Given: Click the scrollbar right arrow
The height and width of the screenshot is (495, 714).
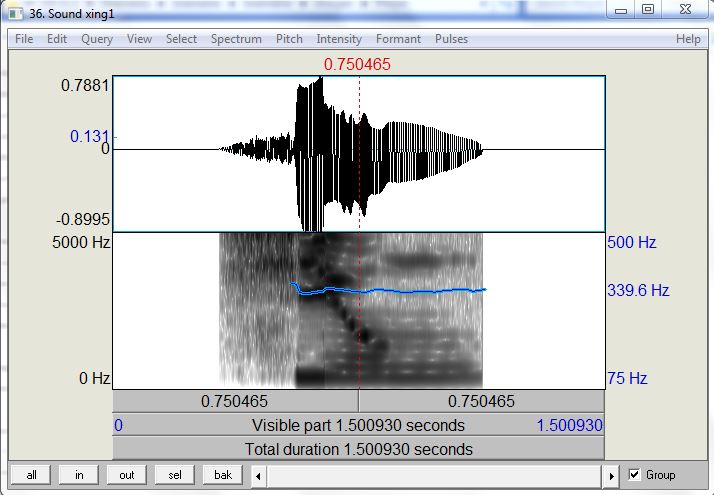Looking at the screenshot, I should 611,476.
